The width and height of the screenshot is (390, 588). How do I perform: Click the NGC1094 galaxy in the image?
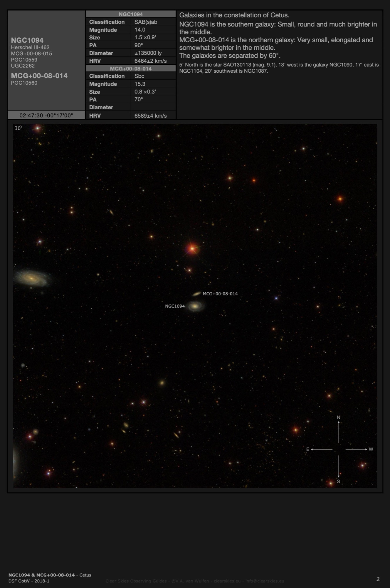click(195, 306)
